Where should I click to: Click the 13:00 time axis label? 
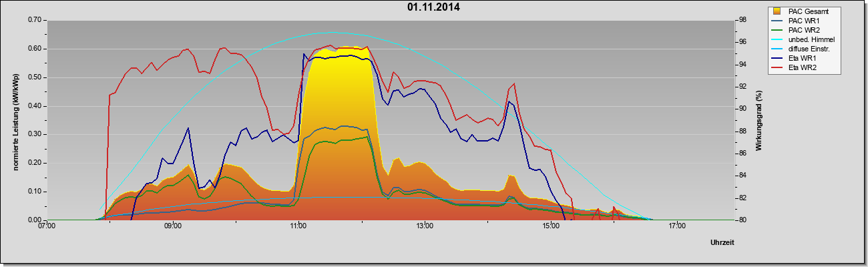tap(425, 227)
